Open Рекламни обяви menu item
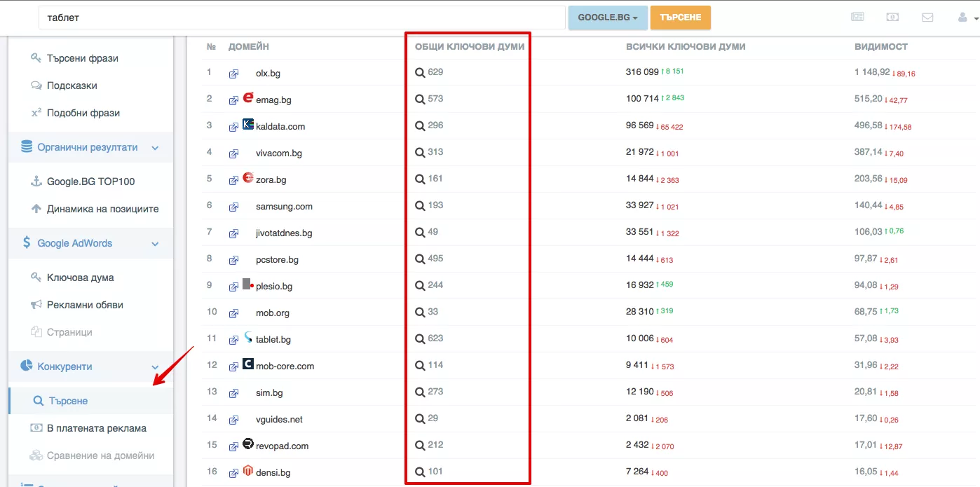 coord(85,305)
